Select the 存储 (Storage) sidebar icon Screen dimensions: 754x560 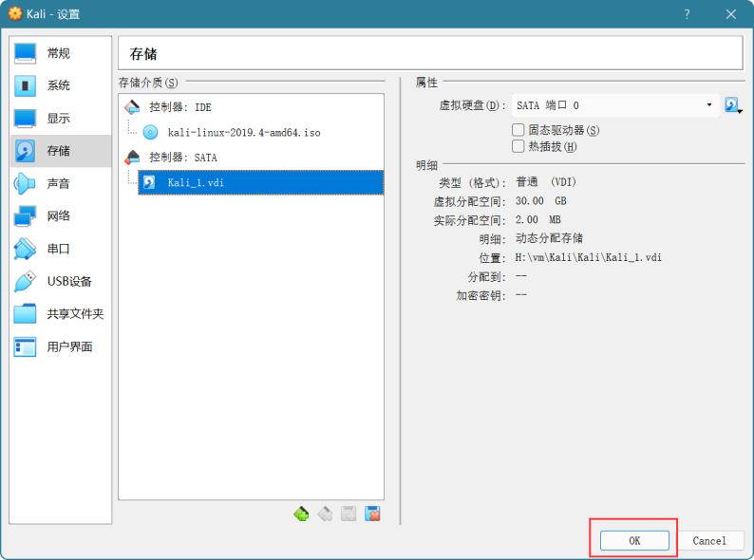[25, 151]
